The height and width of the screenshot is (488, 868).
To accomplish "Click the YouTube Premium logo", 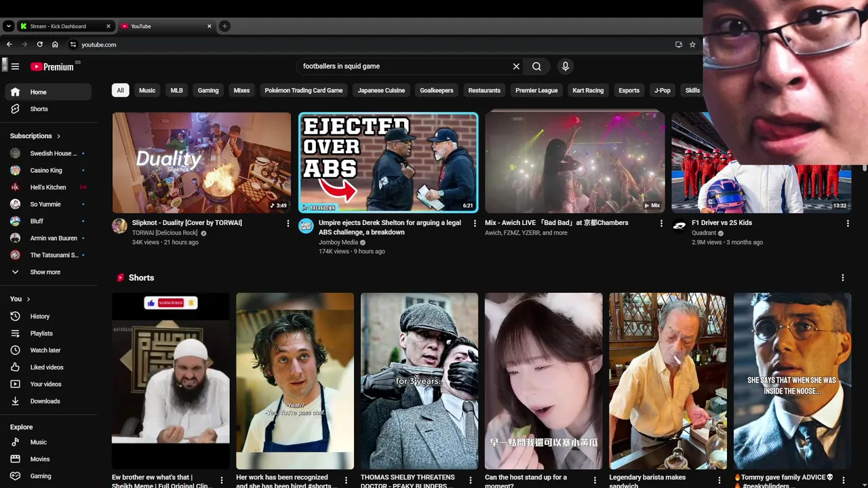I will click(x=52, y=66).
